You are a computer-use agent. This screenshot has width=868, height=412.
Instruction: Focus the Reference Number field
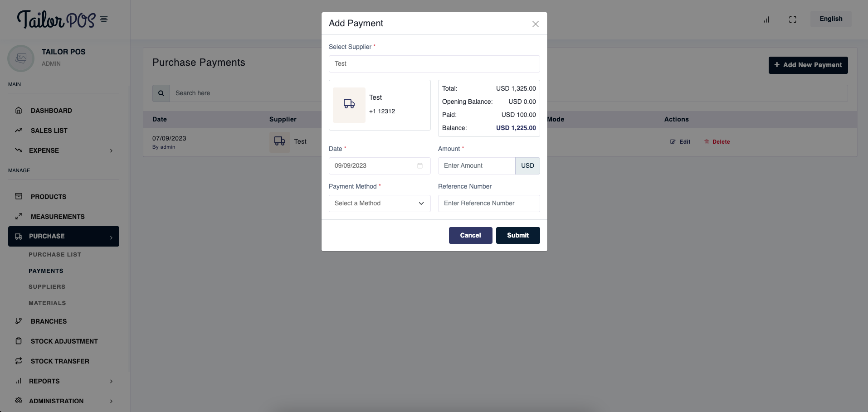point(488,204)
